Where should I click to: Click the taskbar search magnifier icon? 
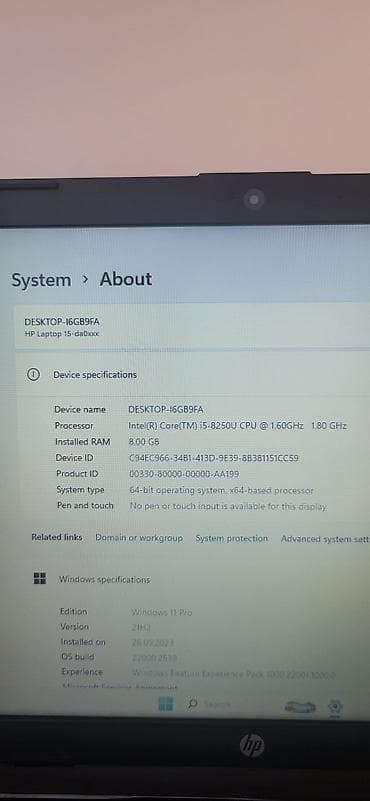coord(193,704)
